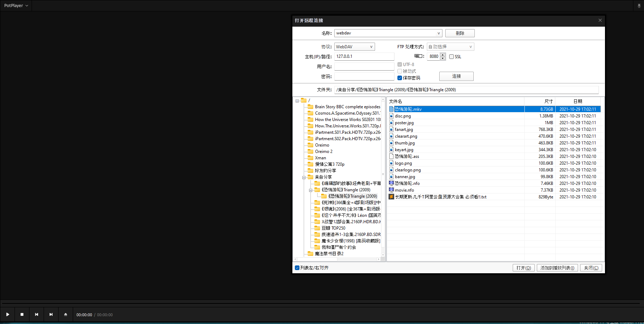Click the port number up-arrow stepper
Viewport: 644px width, 324px height.
tap(442, 55)
